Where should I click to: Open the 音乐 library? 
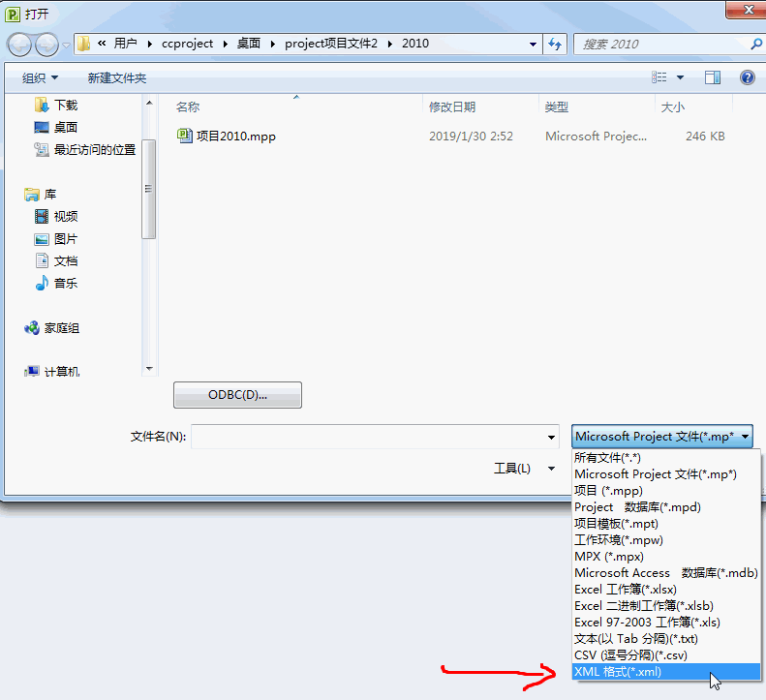click(56, 283)
